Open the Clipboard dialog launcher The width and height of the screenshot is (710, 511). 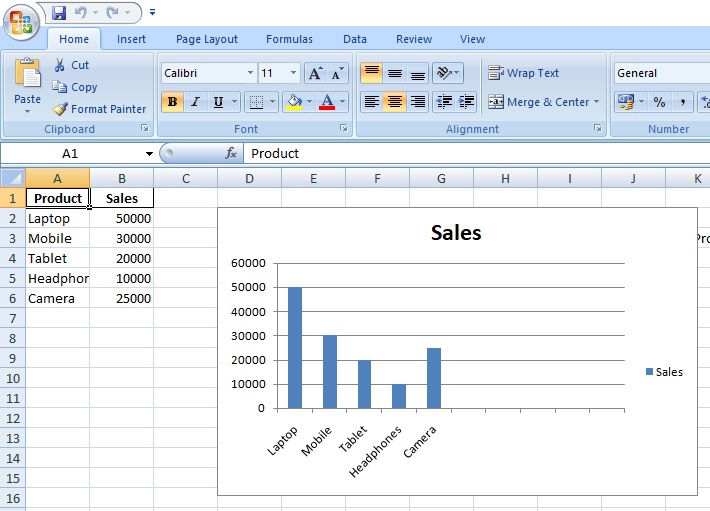click(145, 129)
